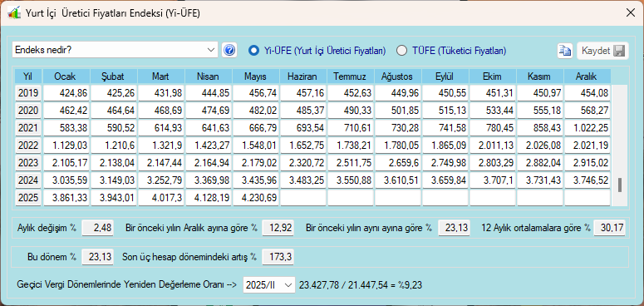Select the 2021 row header
This screenshot has height=306, width=644.
click(28, 128)
